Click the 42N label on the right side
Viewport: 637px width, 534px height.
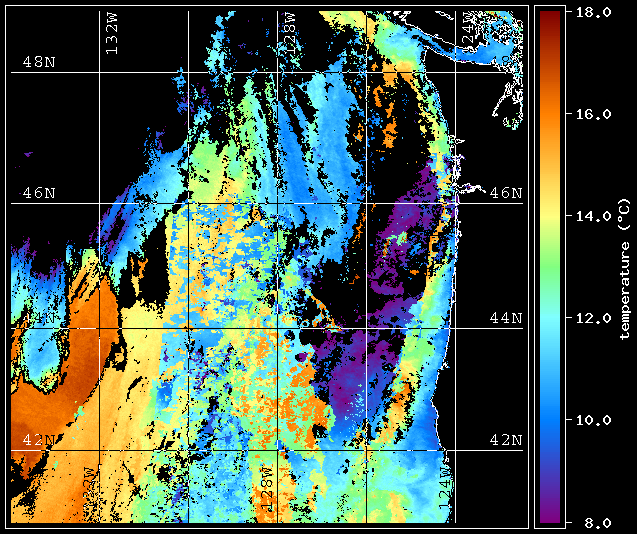click(505, 440)
